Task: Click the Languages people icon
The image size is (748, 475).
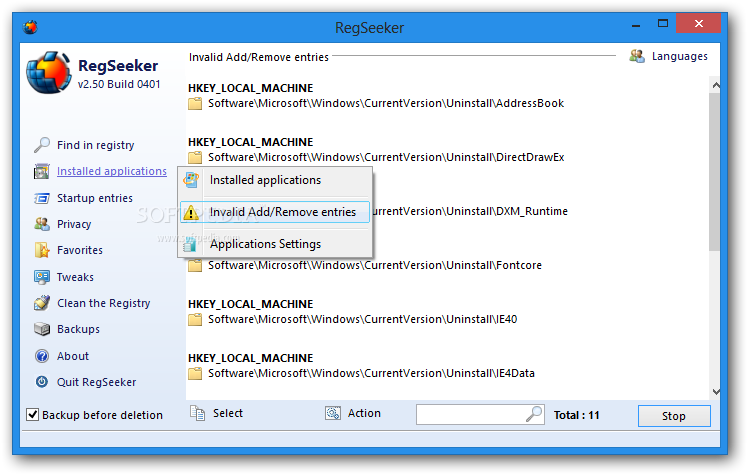Action: (637, 56)
